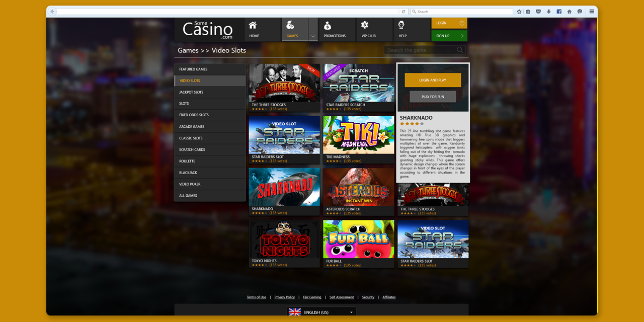Viewport: 644px width, 322px height.
Task: Open the Help support agent icon
Action: 401,25
